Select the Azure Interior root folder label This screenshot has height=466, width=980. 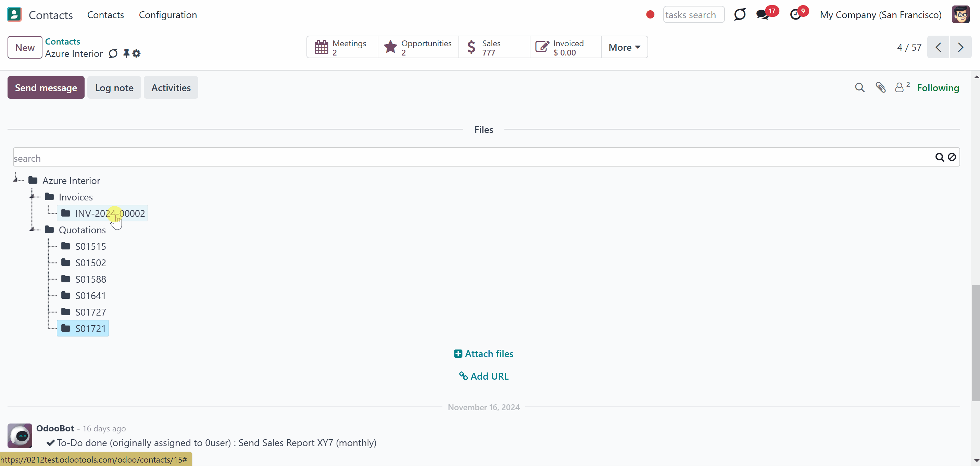point(71,181)
